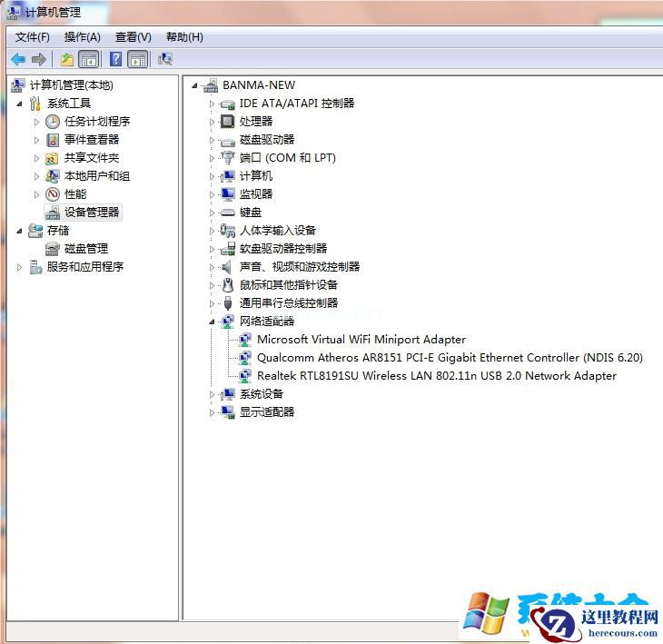Viewport: 663px width, 644px height.
Task: Open the 文件(F) menu
Action: click(x=32, y=37)
